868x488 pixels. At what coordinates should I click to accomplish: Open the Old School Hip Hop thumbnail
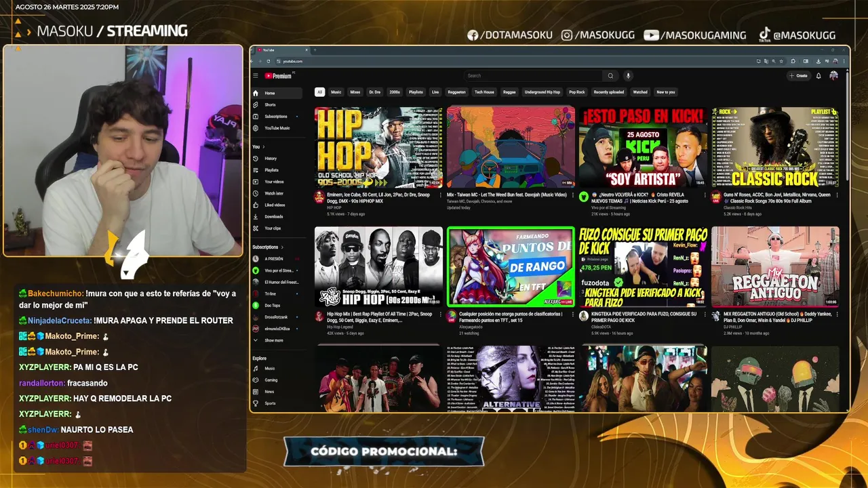(378, 147)
